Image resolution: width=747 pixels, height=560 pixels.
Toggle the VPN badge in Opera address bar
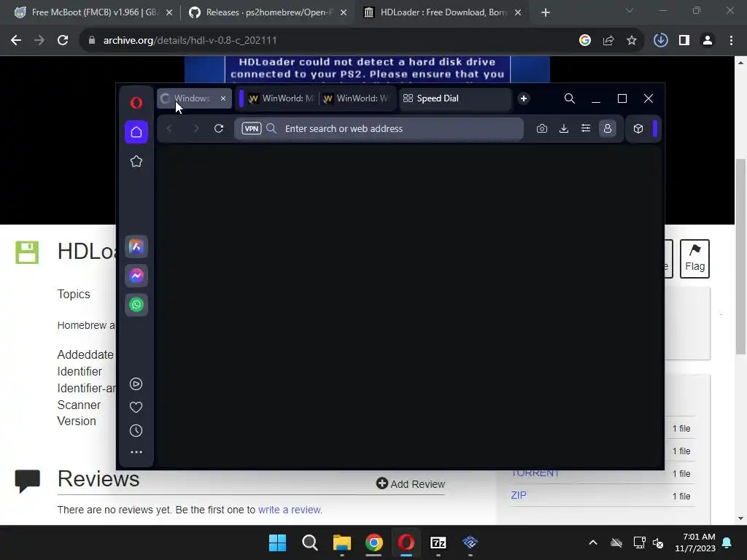[x=252, y=128]
